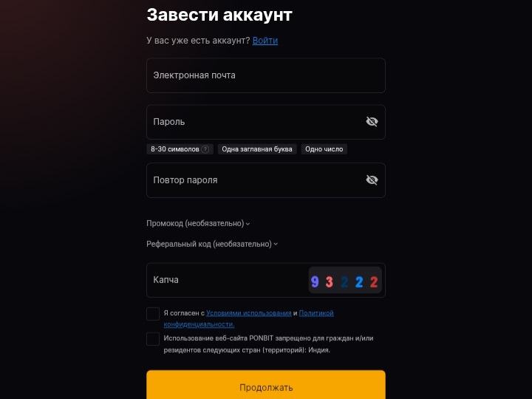
Task: Focus the Пароль input field
Action: [x=254, y=122]
